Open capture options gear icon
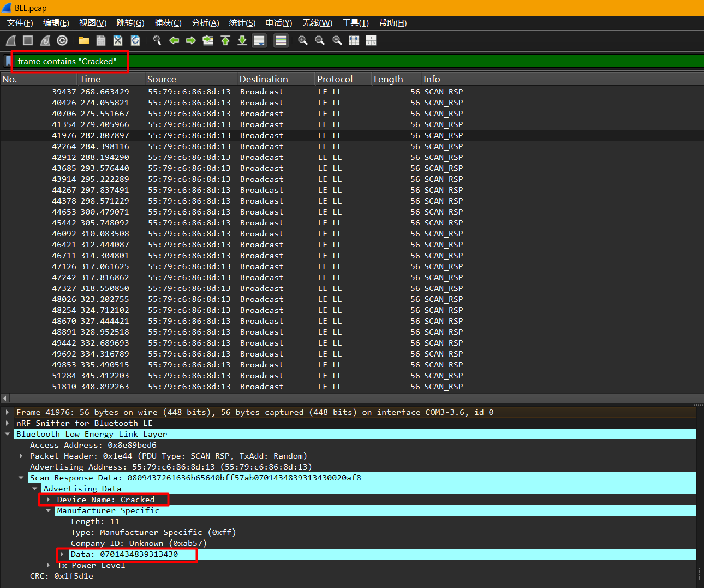The height and width of the screenshot is (588, 704). click(62, 40)
